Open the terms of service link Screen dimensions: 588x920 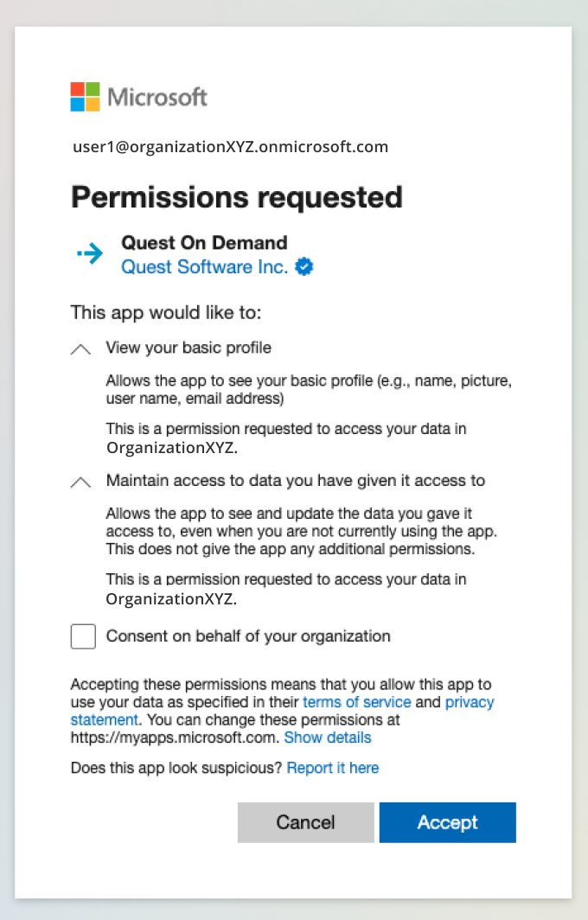[356, 702]
